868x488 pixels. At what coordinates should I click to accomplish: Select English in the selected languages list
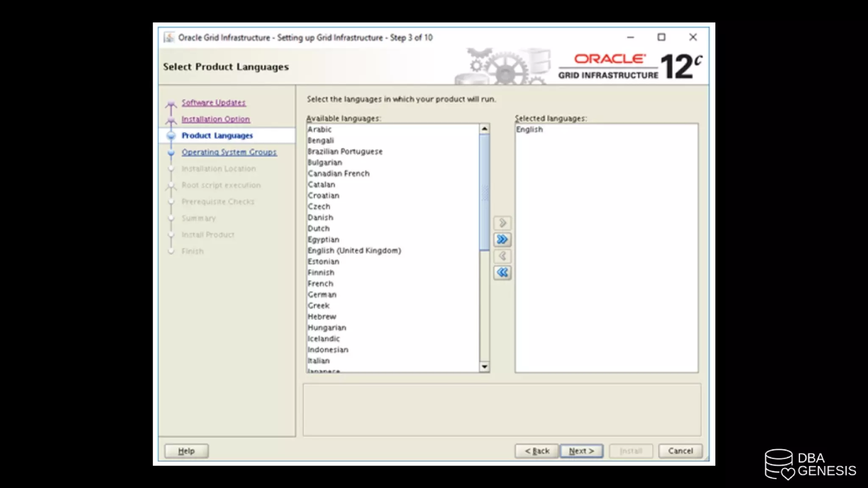pyautogui.click(x=529, y=130)
